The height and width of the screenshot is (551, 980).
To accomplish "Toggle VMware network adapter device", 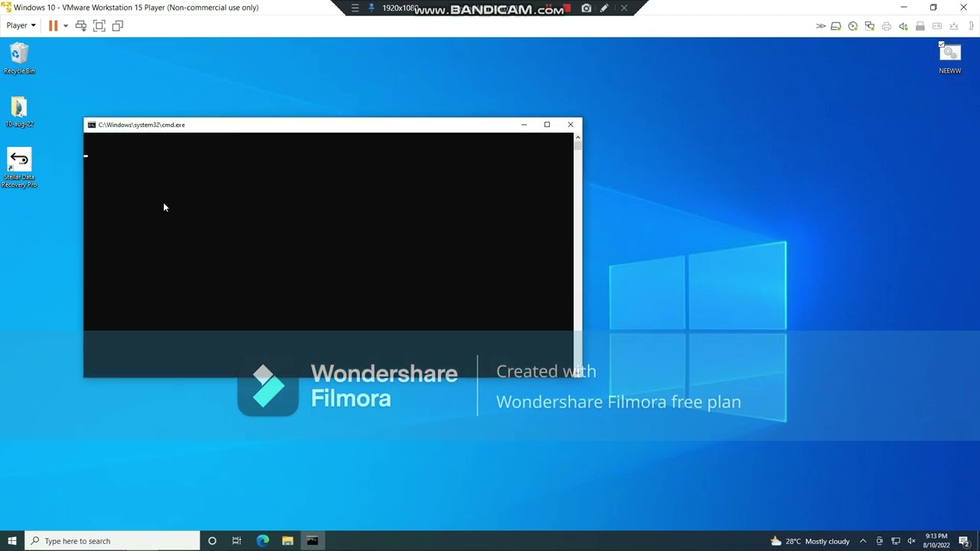I will [870, 26].
